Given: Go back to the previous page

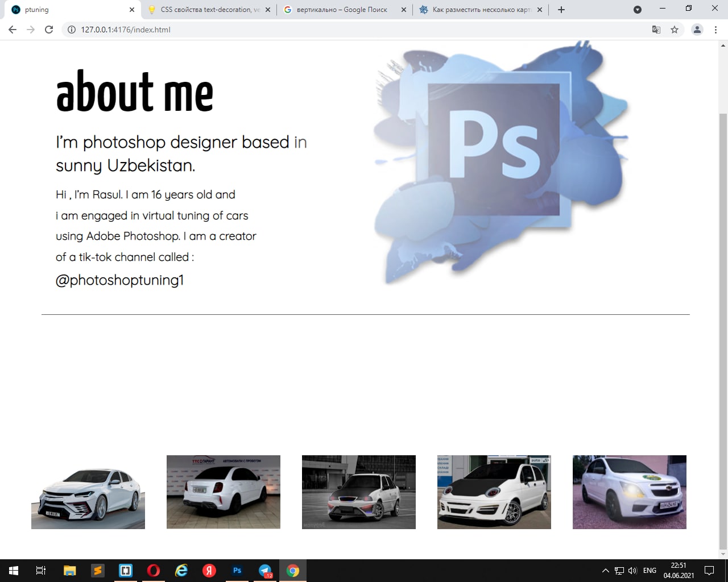Looking at the screenshot, I should pos(12,30).
